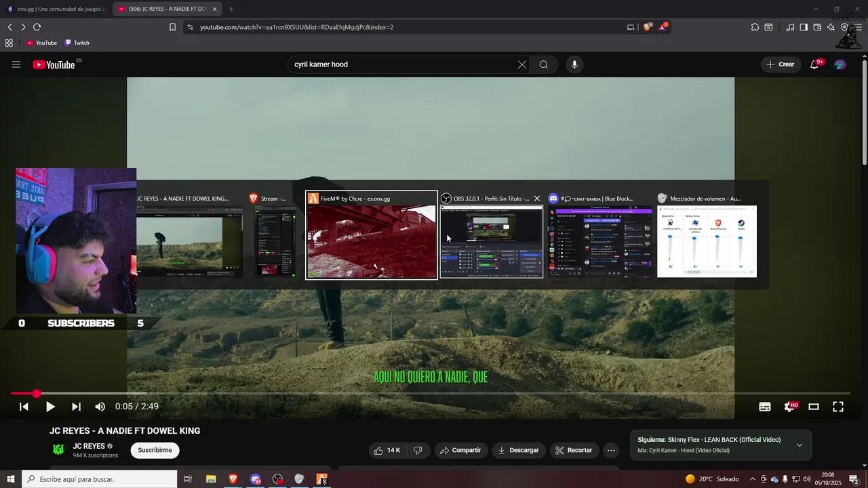The width and height of the screenshot is (868, 488).
Task: Open YouTube notifications bell
Action: click(814, 64)
